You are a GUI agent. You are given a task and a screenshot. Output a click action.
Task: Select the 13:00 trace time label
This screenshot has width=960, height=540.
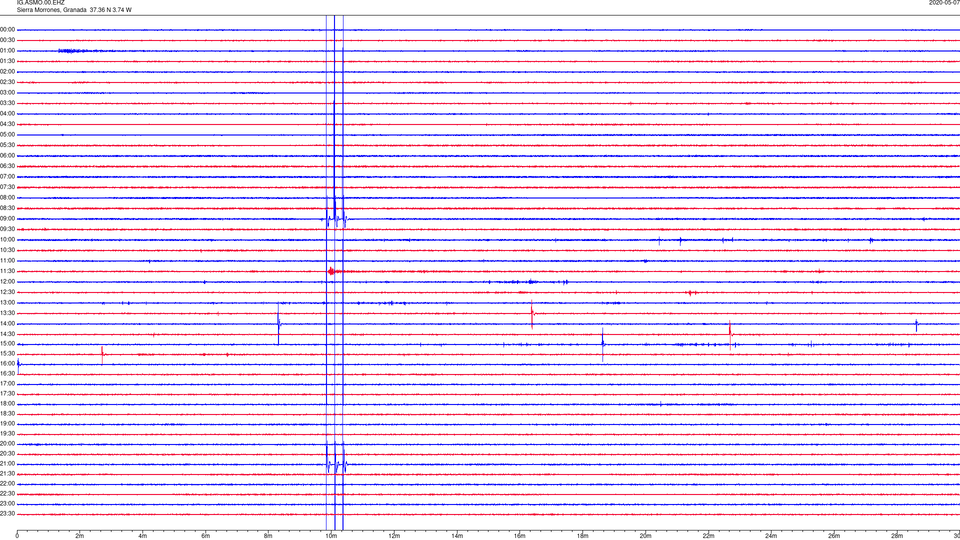click(x=7, y=302)
